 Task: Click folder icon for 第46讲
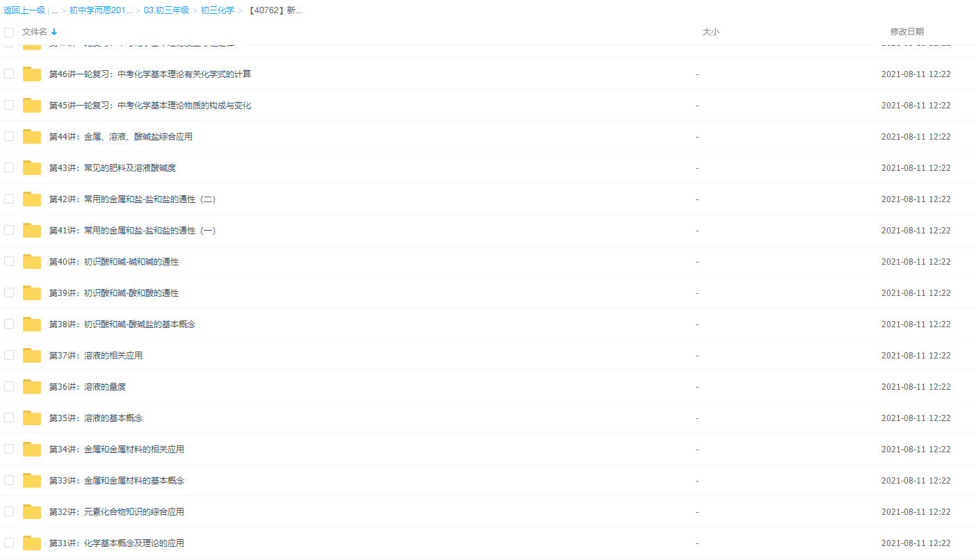tap(32, 74)
